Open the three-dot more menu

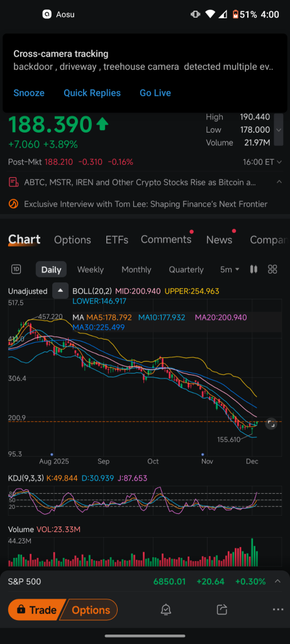[278, 609]
